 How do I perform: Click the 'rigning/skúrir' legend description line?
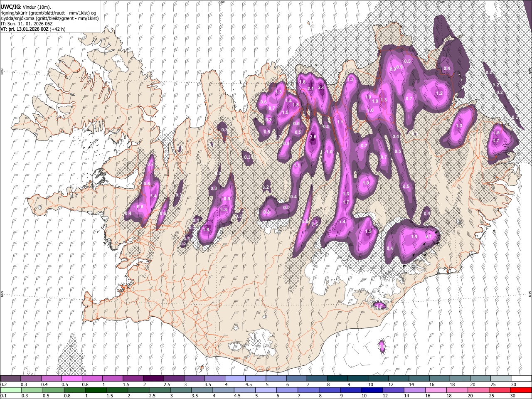tap(49, 12)
